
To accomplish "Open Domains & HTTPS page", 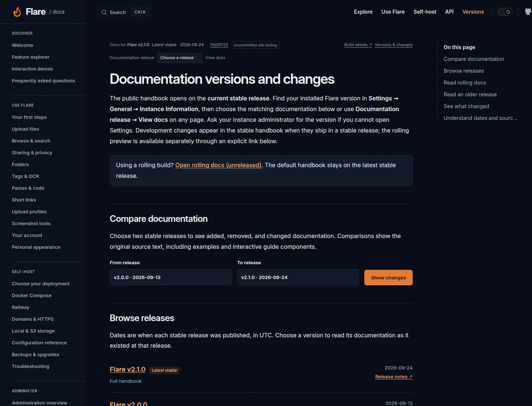I will [x=33, y=319].
